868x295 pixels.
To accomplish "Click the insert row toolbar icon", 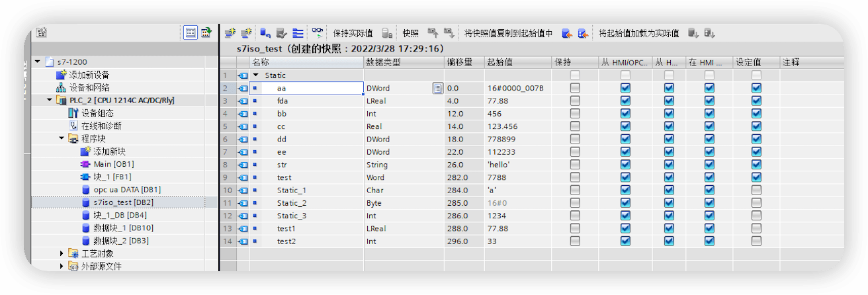I will 230,33.
